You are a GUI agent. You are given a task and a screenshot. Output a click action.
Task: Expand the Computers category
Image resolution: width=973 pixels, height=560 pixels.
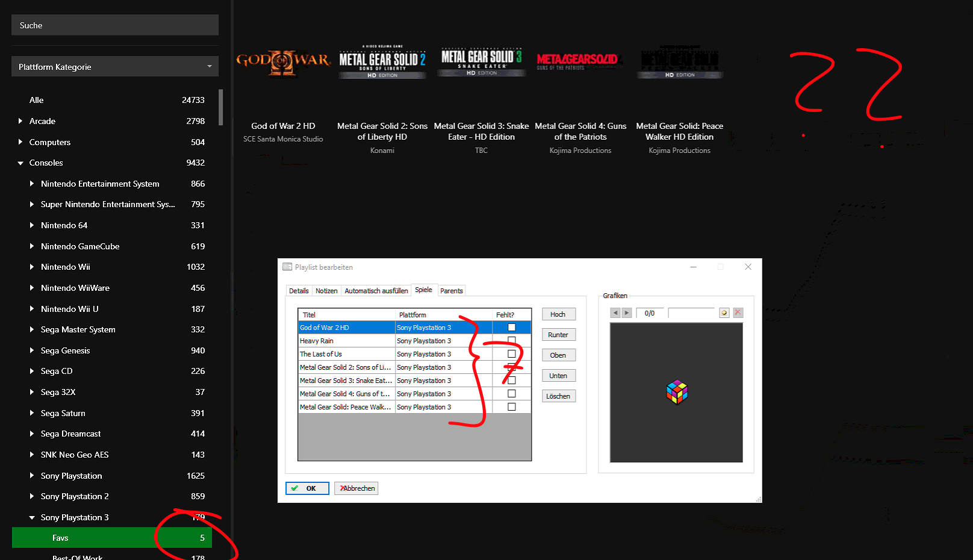[x=20, y=142]
